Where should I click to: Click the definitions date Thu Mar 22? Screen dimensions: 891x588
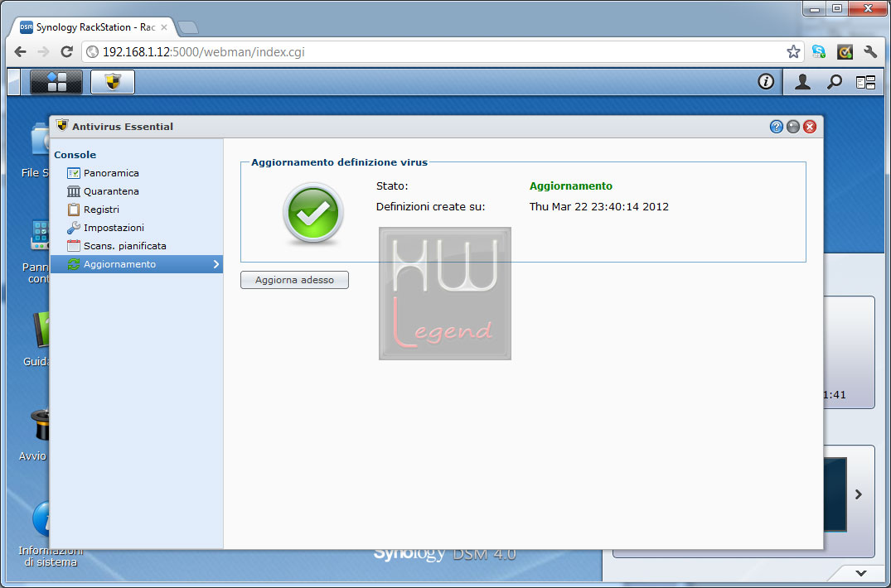point(599,206)
